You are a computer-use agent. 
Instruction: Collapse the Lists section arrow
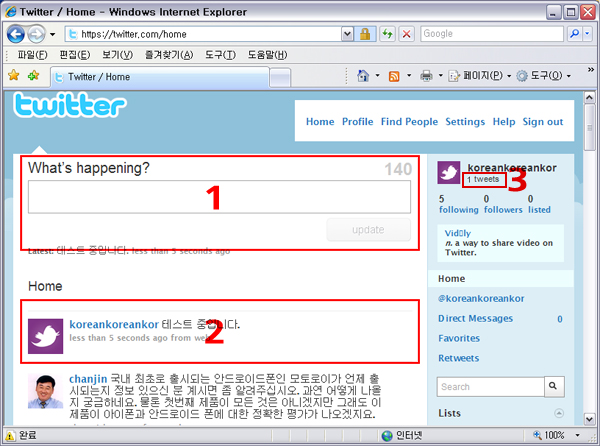(559, 413)
